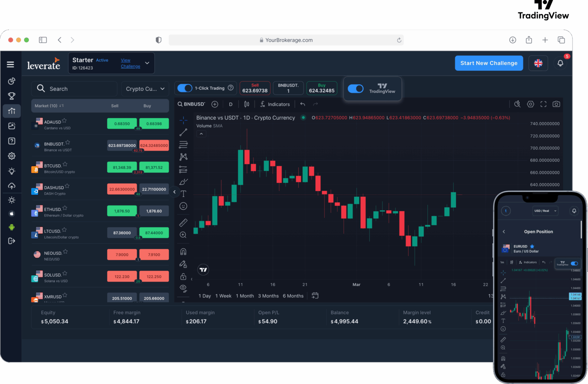Viewport: 588px width, 384px height.
Task: Toggle 1-Click Trading switch
Action: tap(185, 88)
